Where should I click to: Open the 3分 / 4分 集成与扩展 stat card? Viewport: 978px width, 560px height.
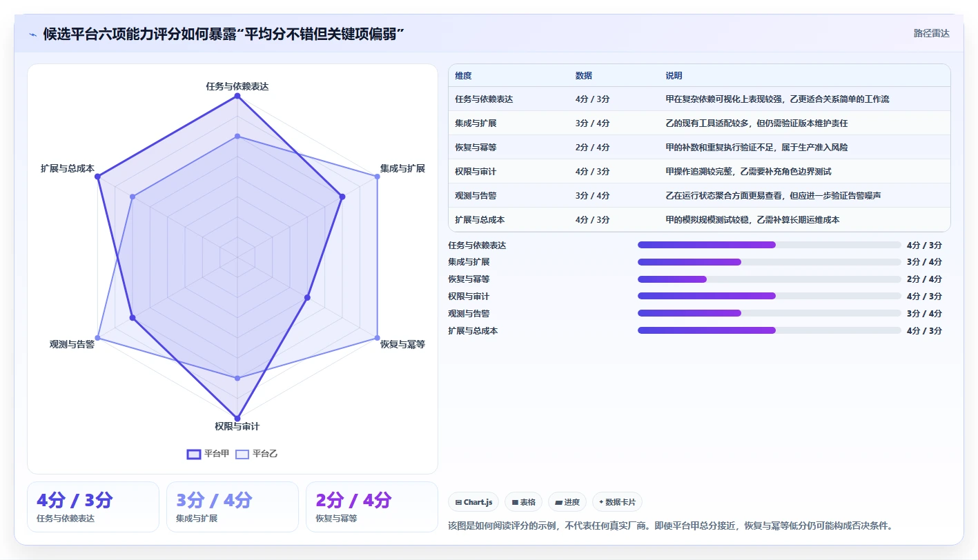pos(233,507)
